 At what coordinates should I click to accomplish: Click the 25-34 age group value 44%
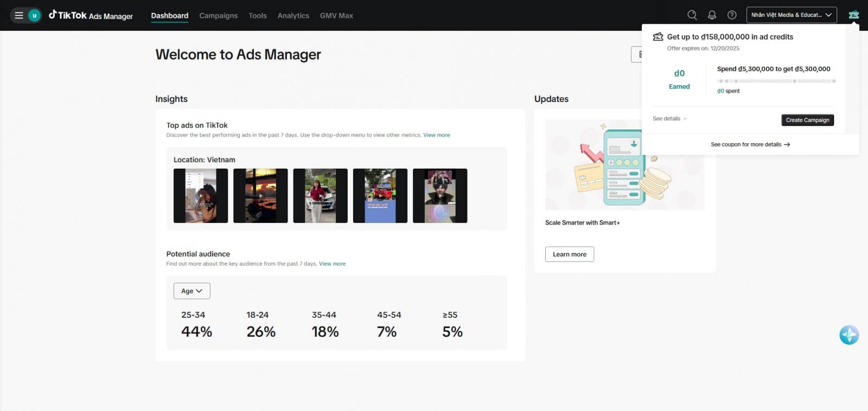pos(196,332)
